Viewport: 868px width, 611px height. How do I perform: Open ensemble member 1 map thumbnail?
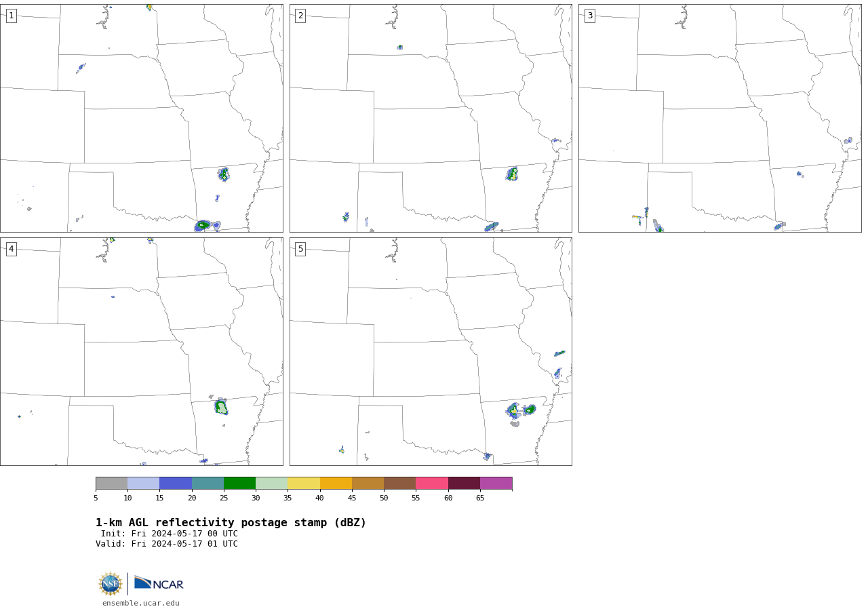point(142,118)
